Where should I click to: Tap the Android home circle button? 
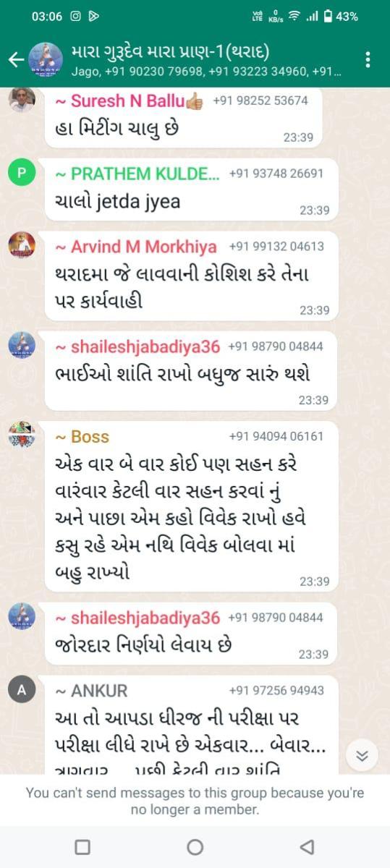coord(195,846)
